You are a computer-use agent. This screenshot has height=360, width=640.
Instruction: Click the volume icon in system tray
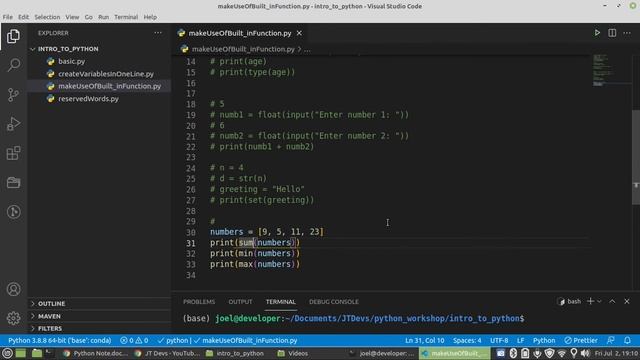(585, 353)
